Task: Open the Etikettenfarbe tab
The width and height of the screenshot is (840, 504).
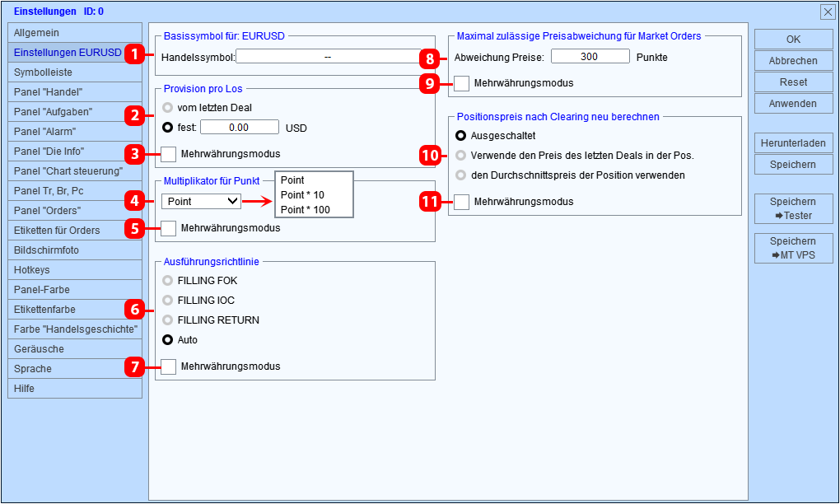Action: pyautogui.click(x=75, y=310)
